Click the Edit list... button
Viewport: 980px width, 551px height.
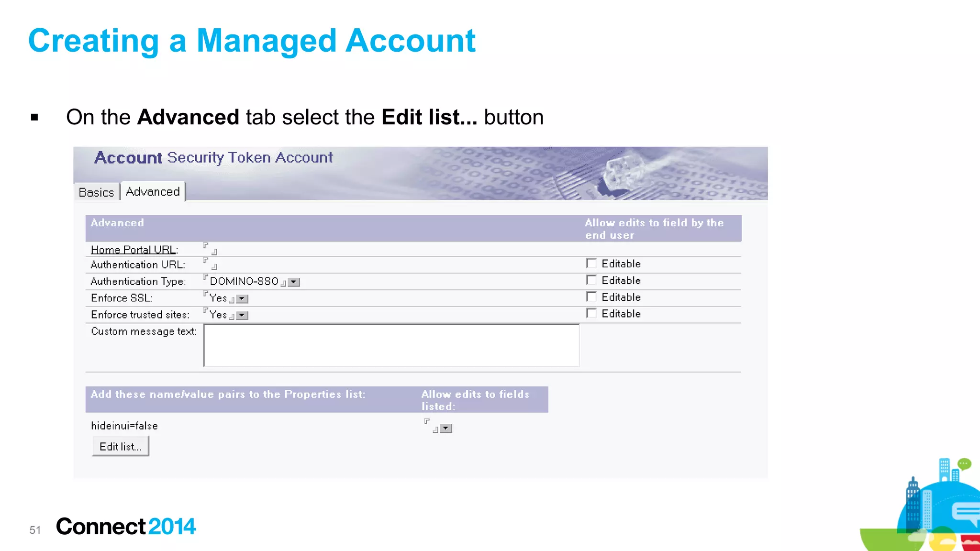(x=120, y=446)
